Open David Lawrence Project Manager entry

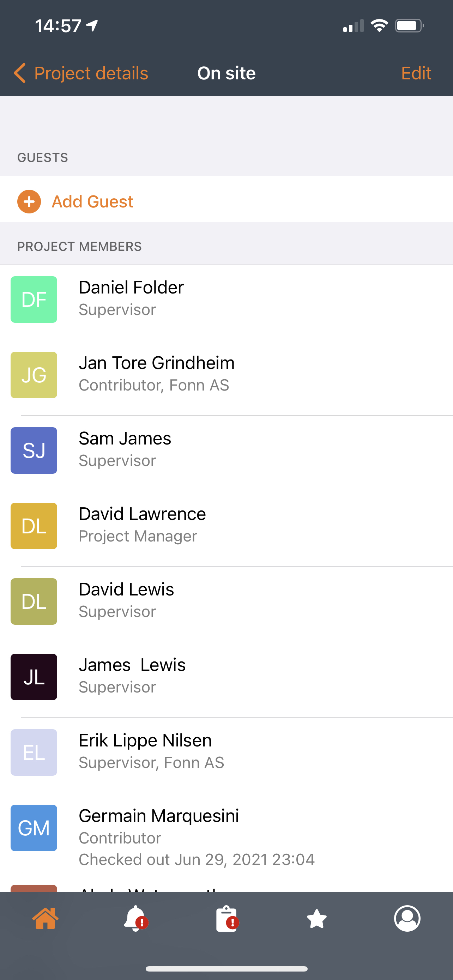(227, 526)
